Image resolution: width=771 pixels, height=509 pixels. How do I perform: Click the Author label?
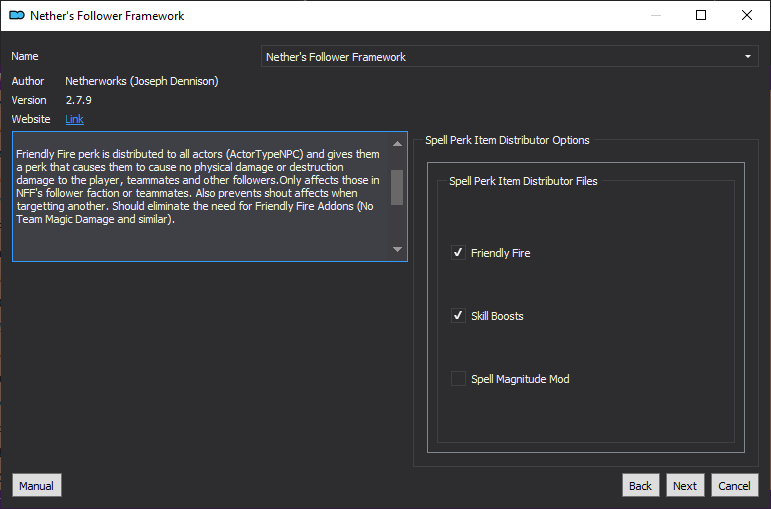(x=28, y=81)
